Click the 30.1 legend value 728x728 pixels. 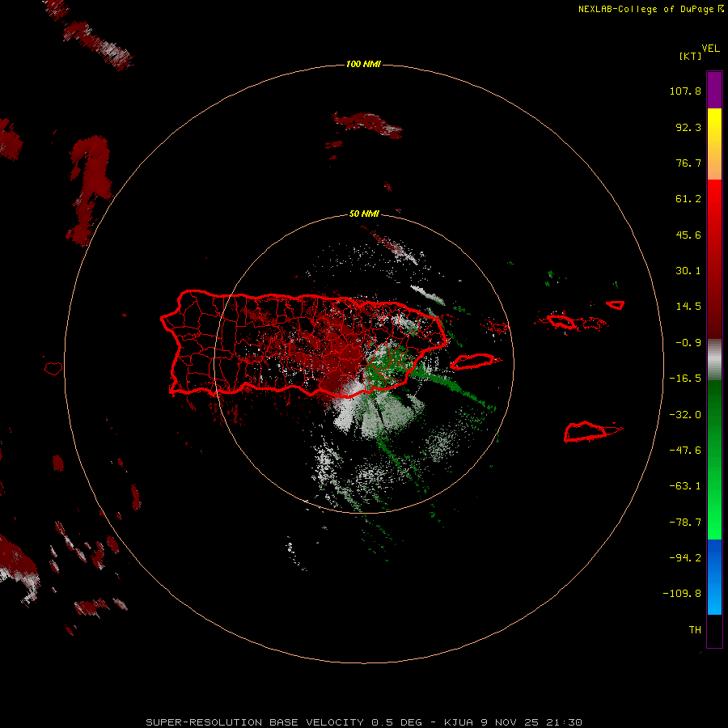click(x=688, y=271)
